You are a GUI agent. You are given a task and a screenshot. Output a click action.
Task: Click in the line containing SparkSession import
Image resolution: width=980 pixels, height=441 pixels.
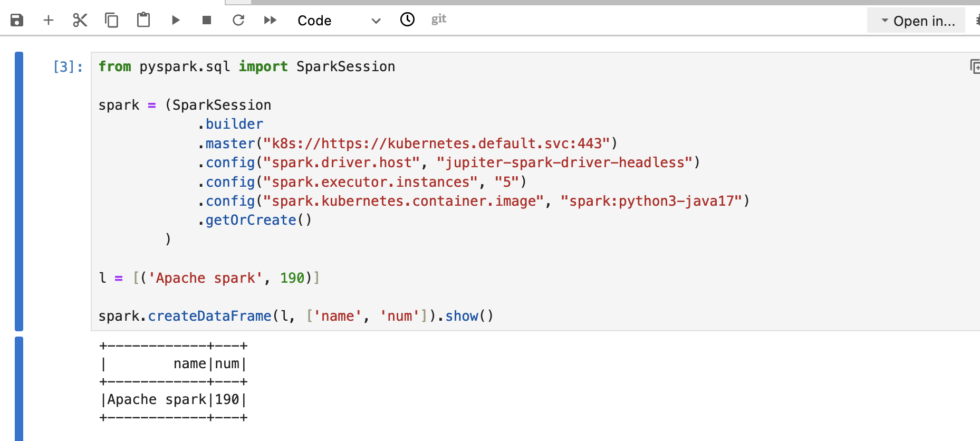point(247,66)
